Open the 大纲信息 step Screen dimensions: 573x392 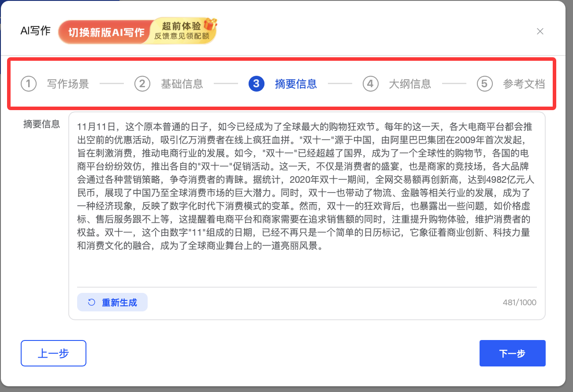tap(409, 84)
